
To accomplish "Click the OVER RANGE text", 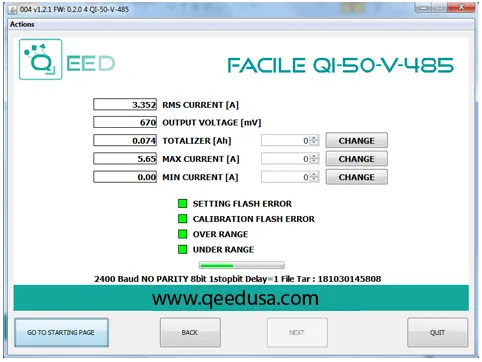I will click(220, 234).
